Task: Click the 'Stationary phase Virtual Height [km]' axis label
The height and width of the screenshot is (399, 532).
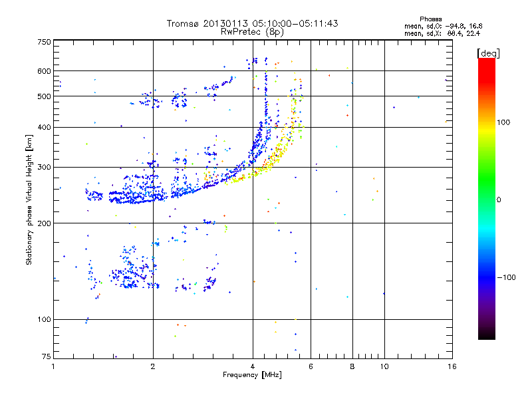Action: [x=29, y=199]
